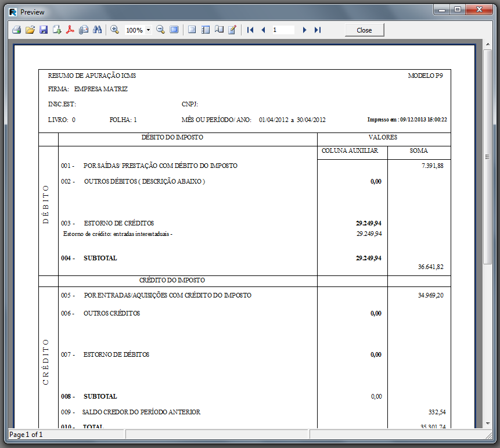500x448 pixels.
Task: Send report by e-mail (paperclip envelope icon)
Action: pos(84,30)
